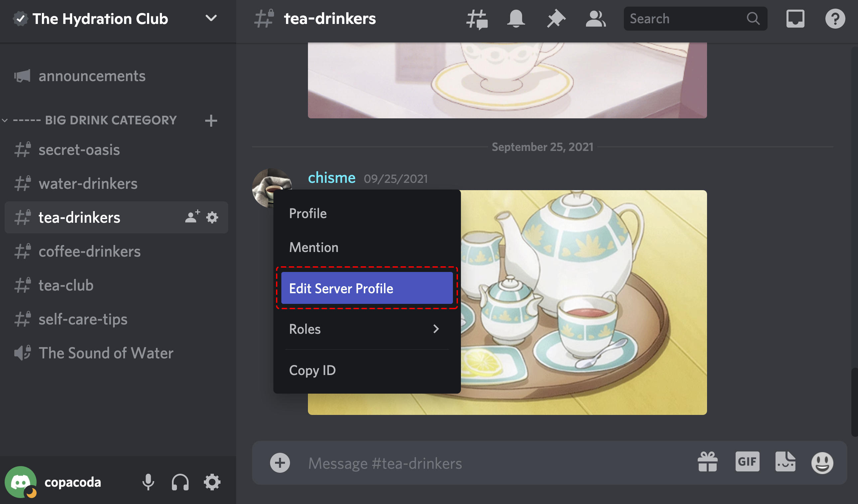This screenshot has height=504, width=858.
Task: Click the Mention option in context menu
Action: pos(313,247)
